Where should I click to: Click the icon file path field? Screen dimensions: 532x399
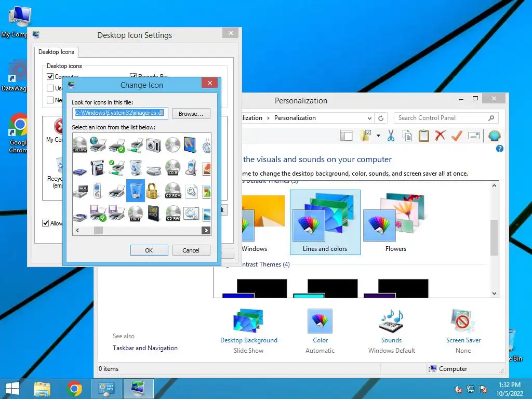click(x=120, y=113)
